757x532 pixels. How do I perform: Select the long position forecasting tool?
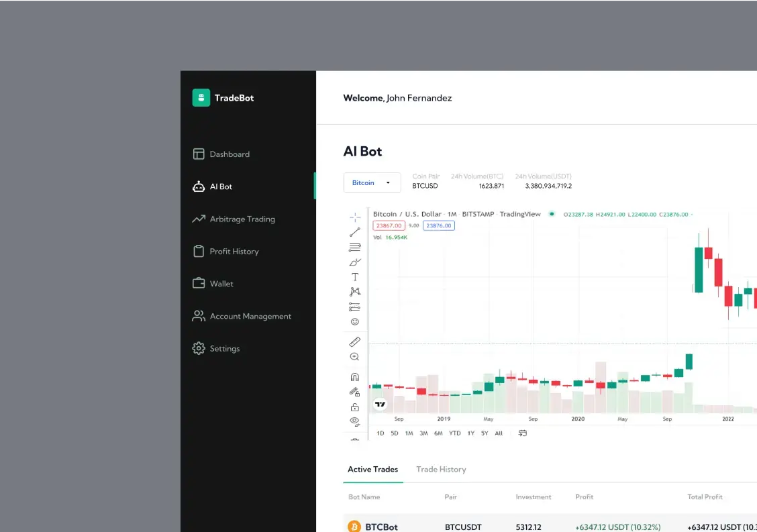(355, 307)
